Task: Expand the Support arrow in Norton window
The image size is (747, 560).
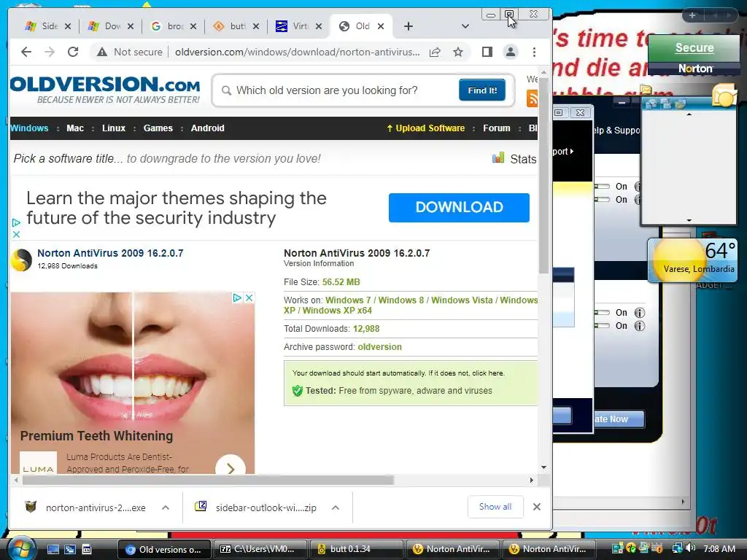Action: click(572, 152)
